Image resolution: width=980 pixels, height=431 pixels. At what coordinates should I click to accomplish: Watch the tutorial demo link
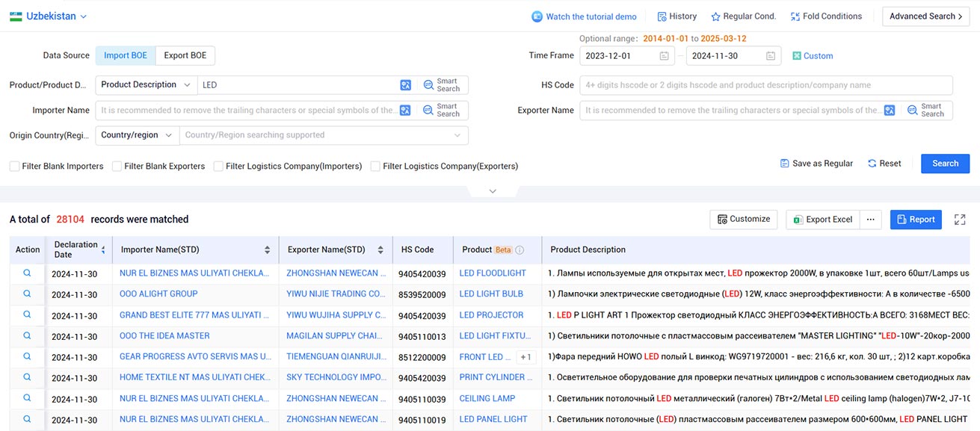click(x=584, y=16)
